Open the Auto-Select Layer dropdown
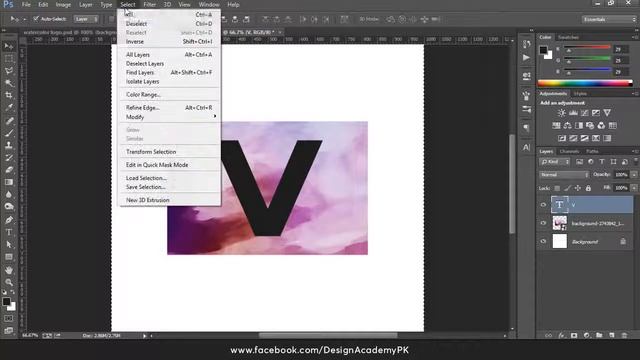 coord(86,19)
